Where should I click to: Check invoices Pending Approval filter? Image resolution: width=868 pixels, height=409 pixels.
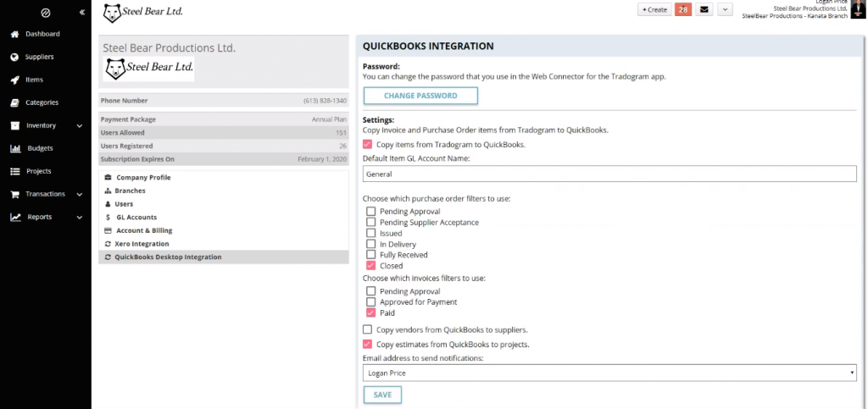click(x=371, y=291)
